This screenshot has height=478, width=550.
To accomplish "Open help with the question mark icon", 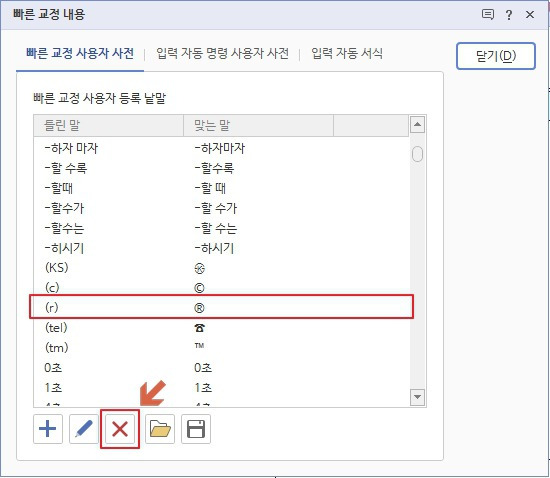I will click(509, 15).
